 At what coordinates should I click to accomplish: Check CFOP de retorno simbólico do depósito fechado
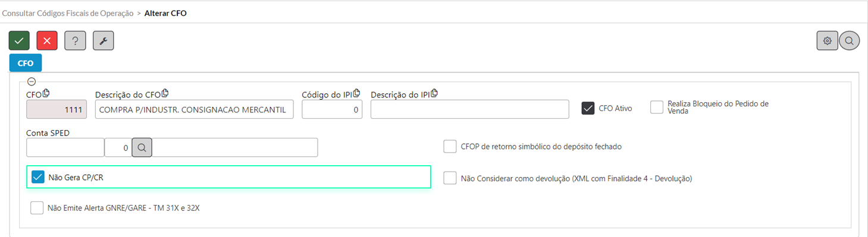tap(450, 146)
